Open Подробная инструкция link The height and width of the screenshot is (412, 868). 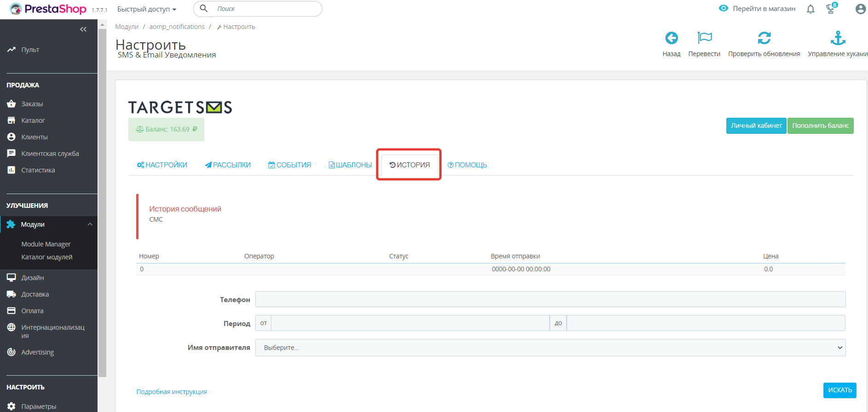(172, 392)
